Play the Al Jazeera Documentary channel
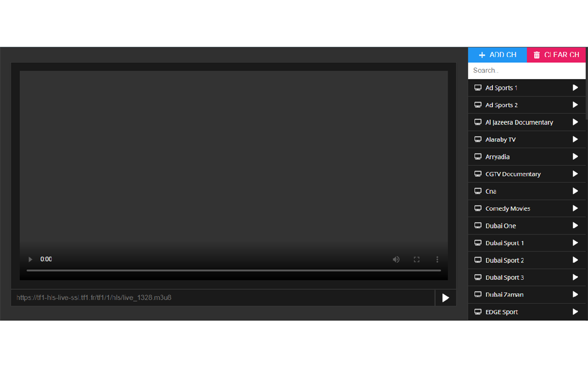 click(x=575, y=122)
